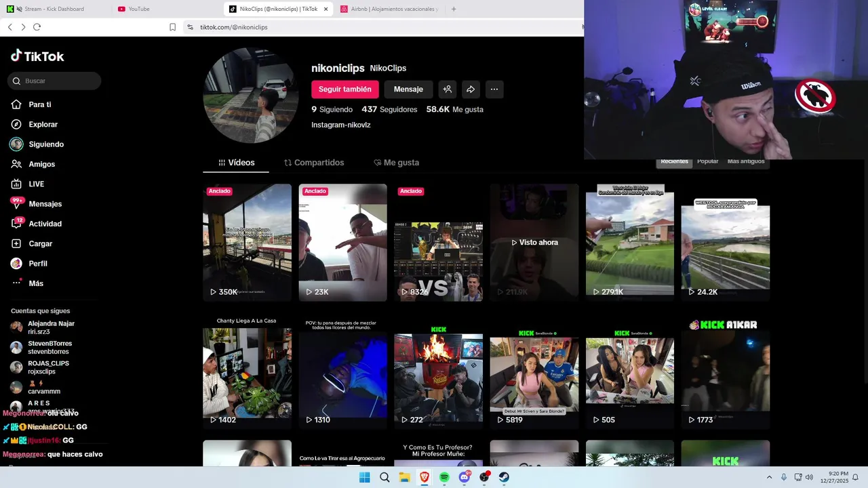This screenshot has width=868, height=488.
Task: Click the volume tray icon
Action: point(809,477)
